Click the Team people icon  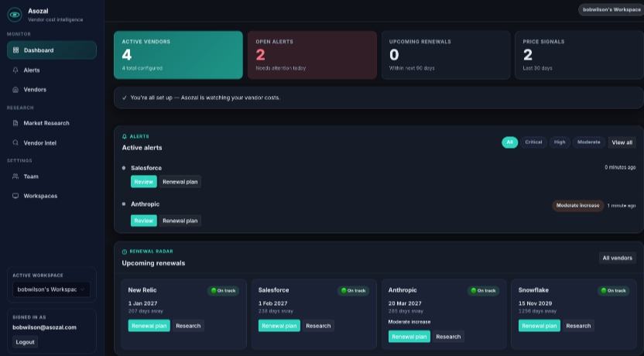click(15, 176)
